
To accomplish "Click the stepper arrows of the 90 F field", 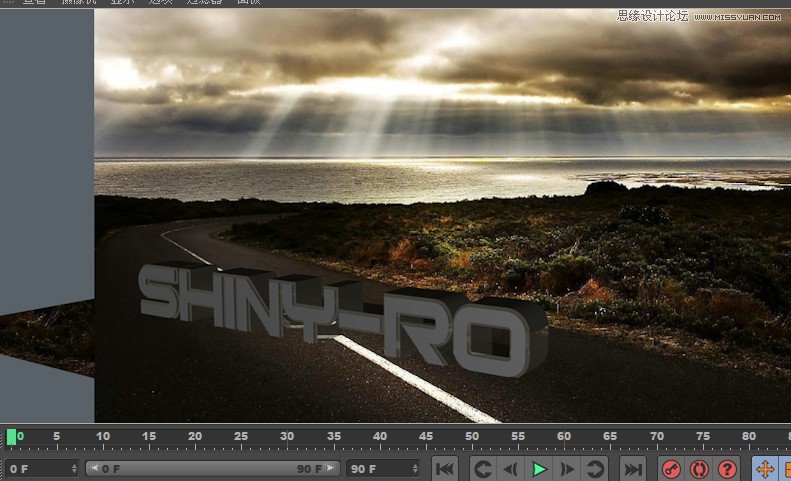I will tap(415, 469).
